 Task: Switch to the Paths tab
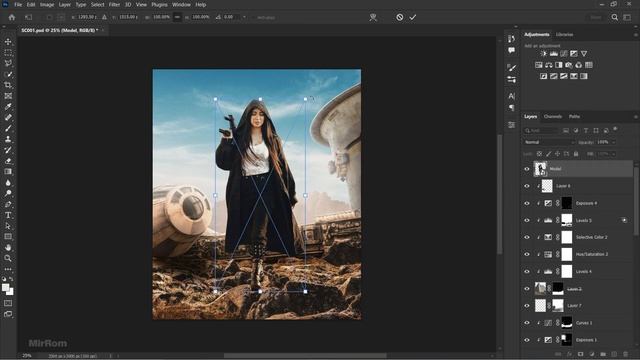pyautogui.click(x=574, y=117)
